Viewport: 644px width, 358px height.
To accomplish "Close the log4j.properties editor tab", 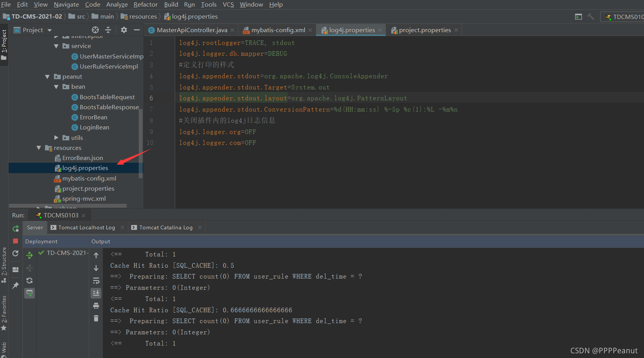I will click(x=380, y=30).
